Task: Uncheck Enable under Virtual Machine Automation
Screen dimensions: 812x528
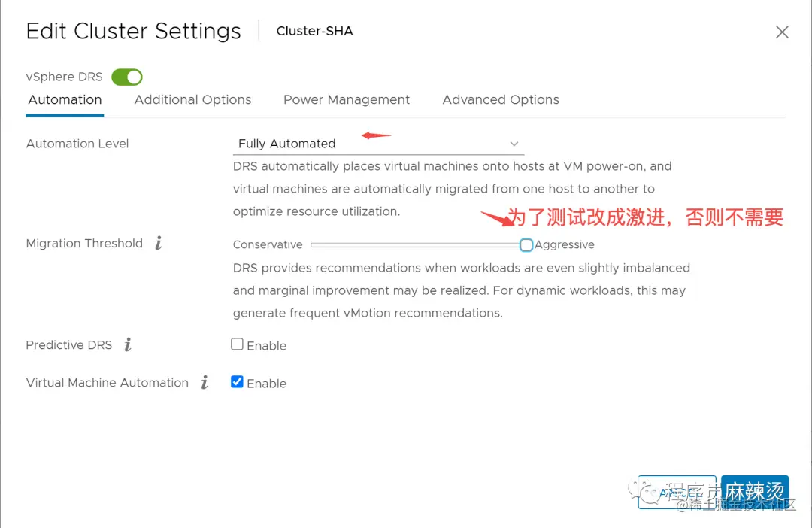Action: (237, 381)
